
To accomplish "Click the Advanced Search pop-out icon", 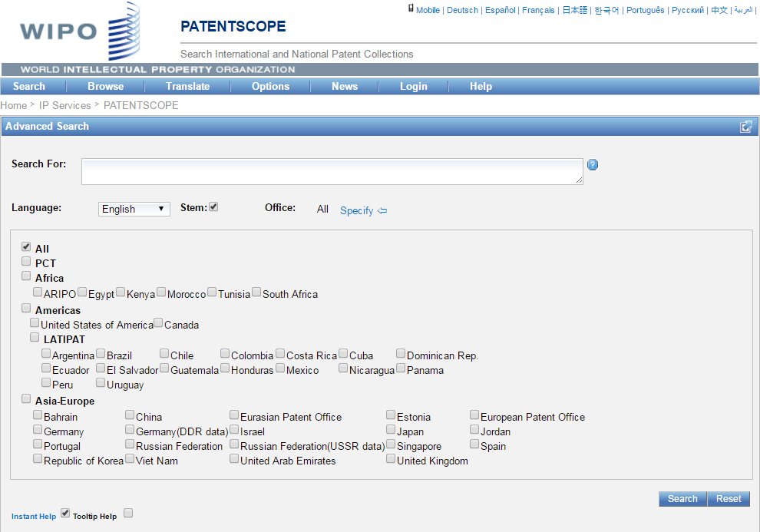I will click(x=746, y=127).
